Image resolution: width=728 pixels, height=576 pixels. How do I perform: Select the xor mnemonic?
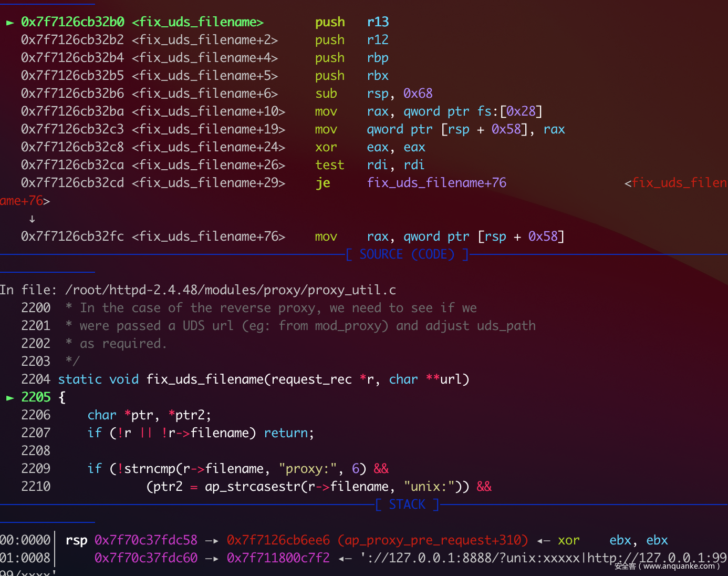click(326, 147)
